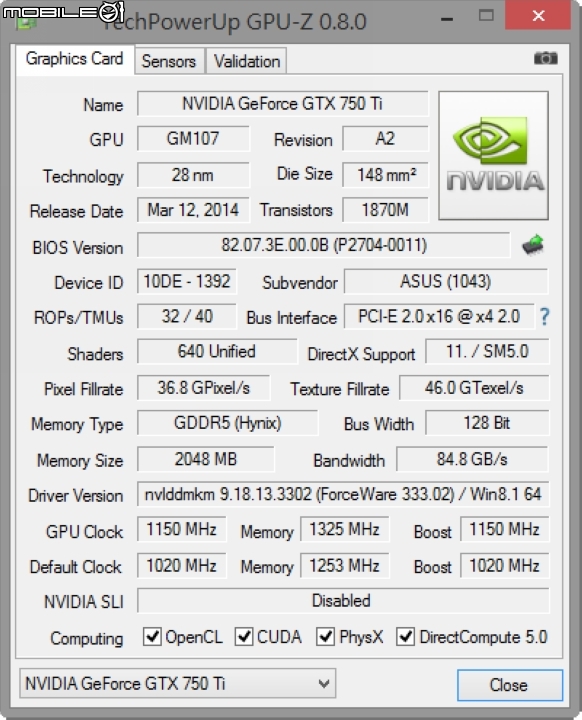The height and width of the screenshot is (720, 582).
Task: Click the Default Clock value 1020 MHz
Action: (181, 566)
